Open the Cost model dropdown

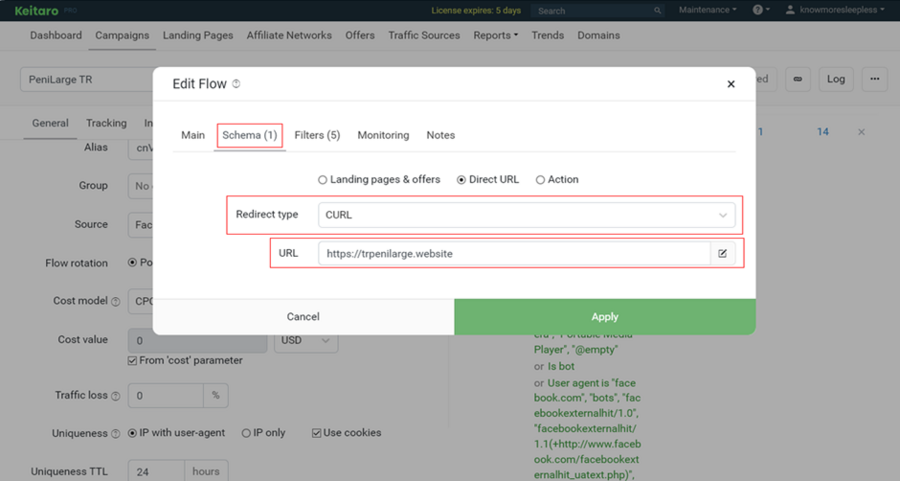point(141,301)
